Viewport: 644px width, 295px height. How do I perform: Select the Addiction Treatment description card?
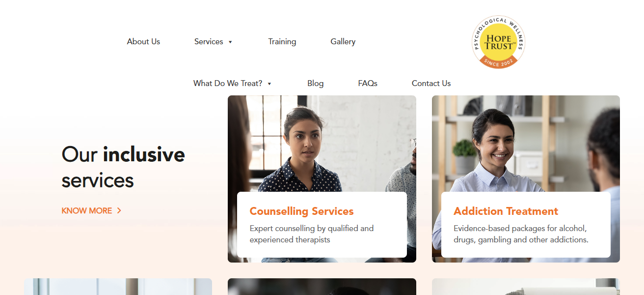(x=526, y=225)
